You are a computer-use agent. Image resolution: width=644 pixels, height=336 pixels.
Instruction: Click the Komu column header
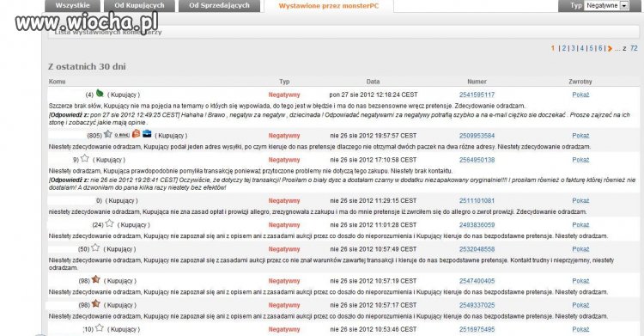click(57, 82)
